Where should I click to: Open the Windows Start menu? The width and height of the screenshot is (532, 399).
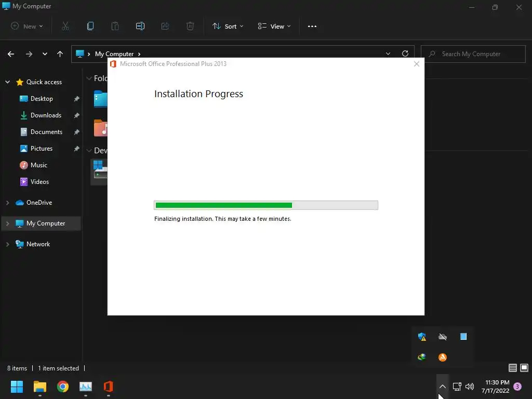17,387
